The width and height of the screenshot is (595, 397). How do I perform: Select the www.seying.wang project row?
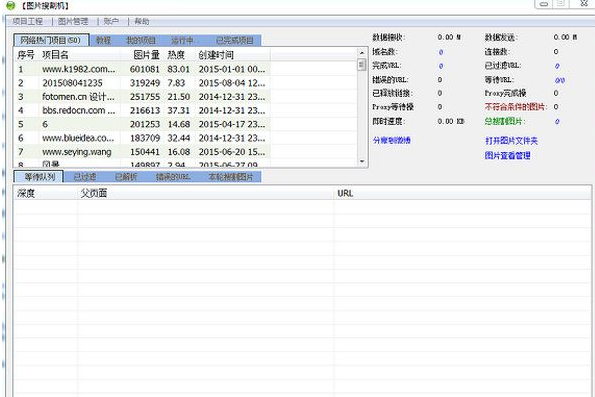click(142, 152)
